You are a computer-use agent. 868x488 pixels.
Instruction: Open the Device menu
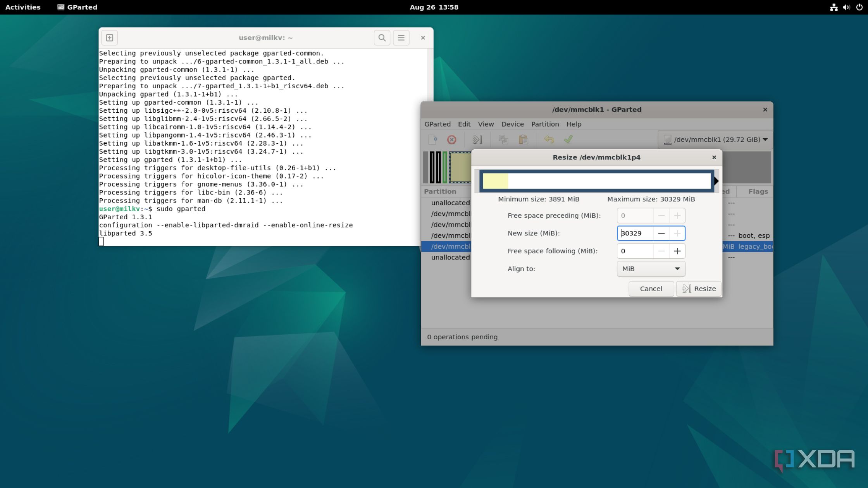tap(512, 124)
